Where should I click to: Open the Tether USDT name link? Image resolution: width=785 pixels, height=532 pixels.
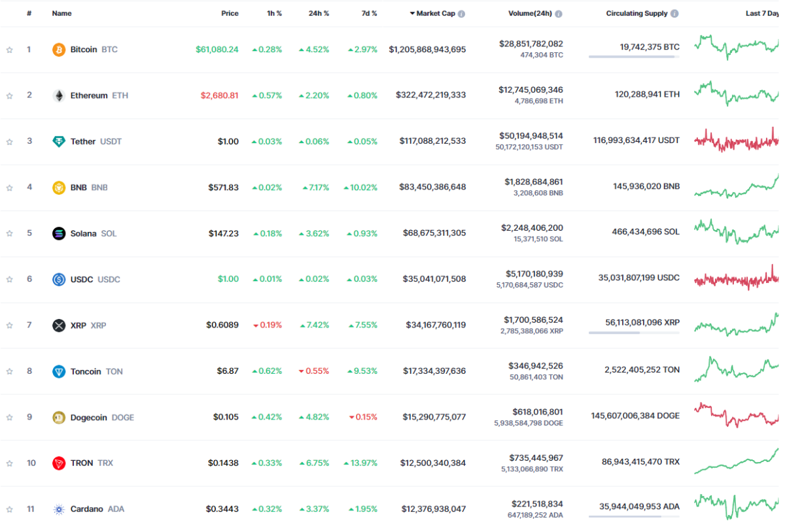tap(96, 141)
